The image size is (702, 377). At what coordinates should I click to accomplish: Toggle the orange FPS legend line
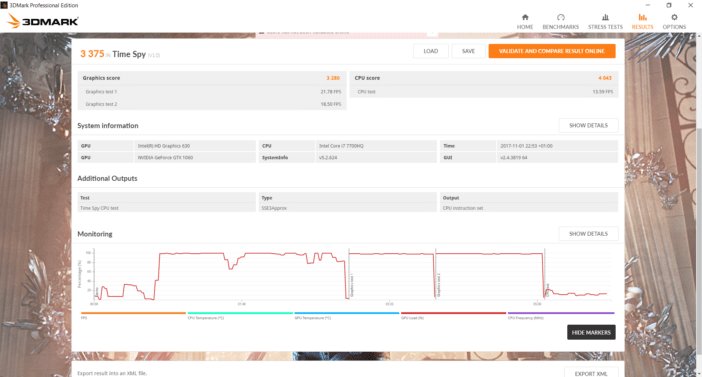coord(133,313)
